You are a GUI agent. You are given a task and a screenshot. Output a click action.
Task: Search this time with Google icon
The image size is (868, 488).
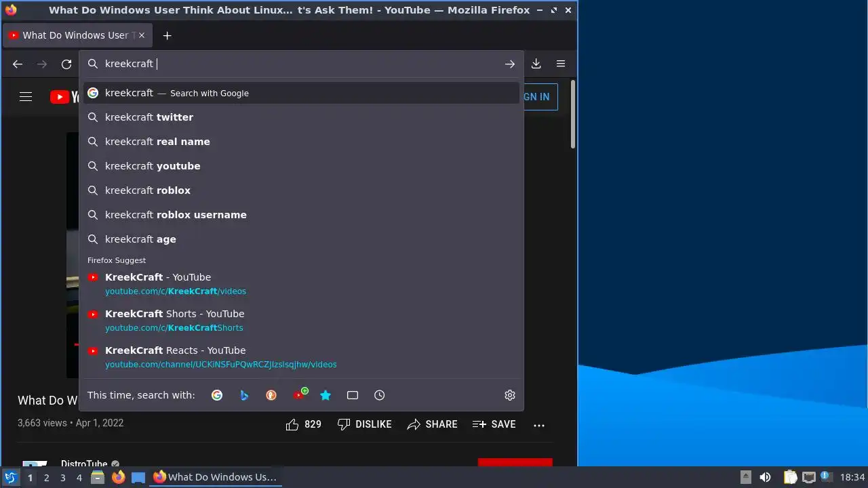tap(217, 395)
